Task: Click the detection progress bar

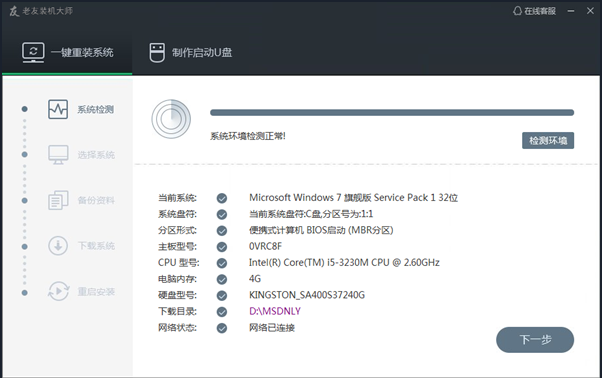Action: coord(392,112)
